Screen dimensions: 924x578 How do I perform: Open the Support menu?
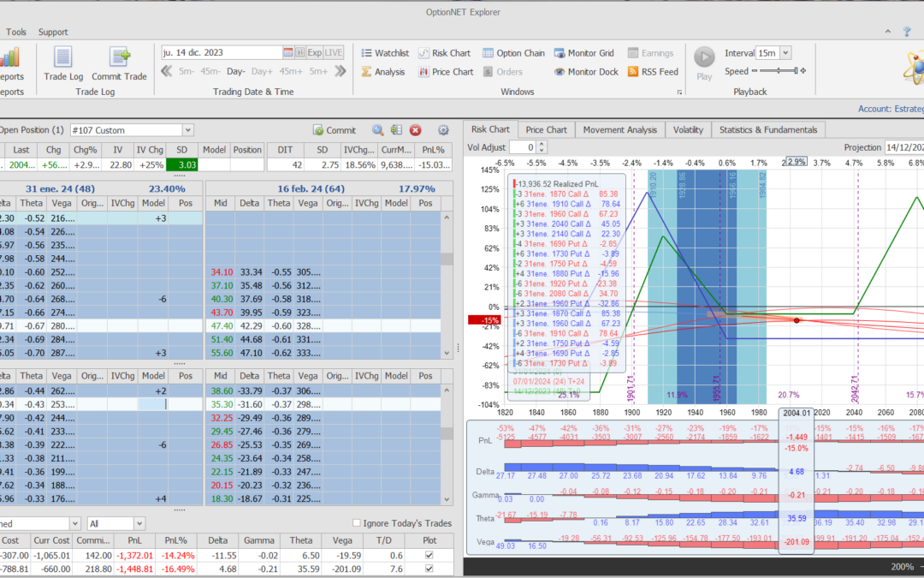(53, 32)
